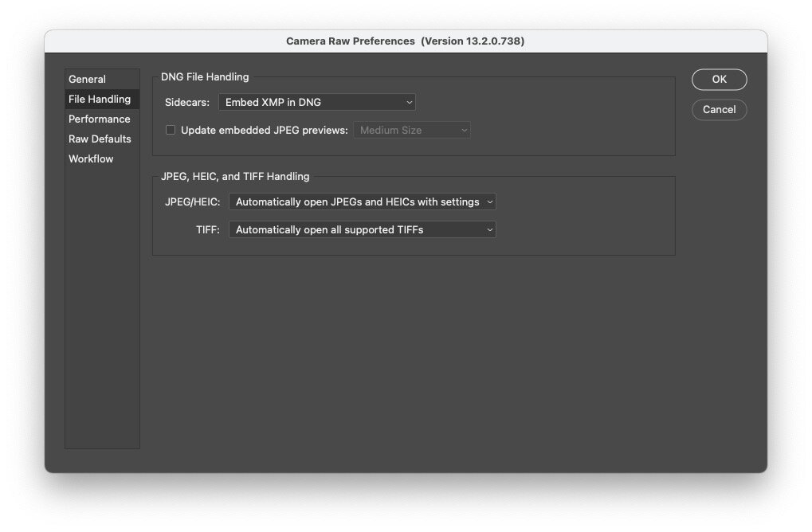Select File Handling in the sidebar
The width and height of the screenshot is (812, 532).
point(102,99)
